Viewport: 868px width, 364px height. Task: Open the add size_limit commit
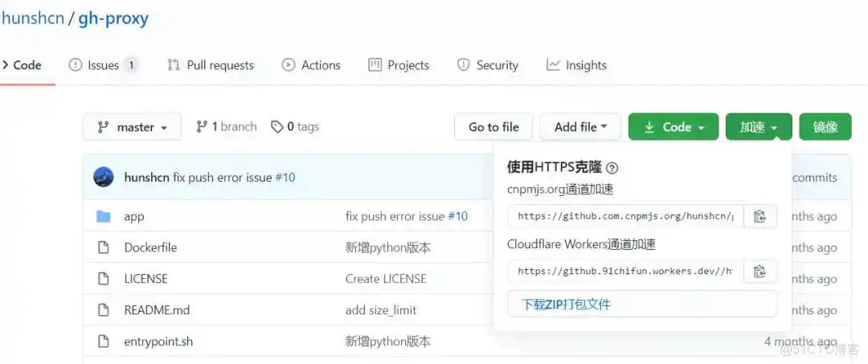381,310
